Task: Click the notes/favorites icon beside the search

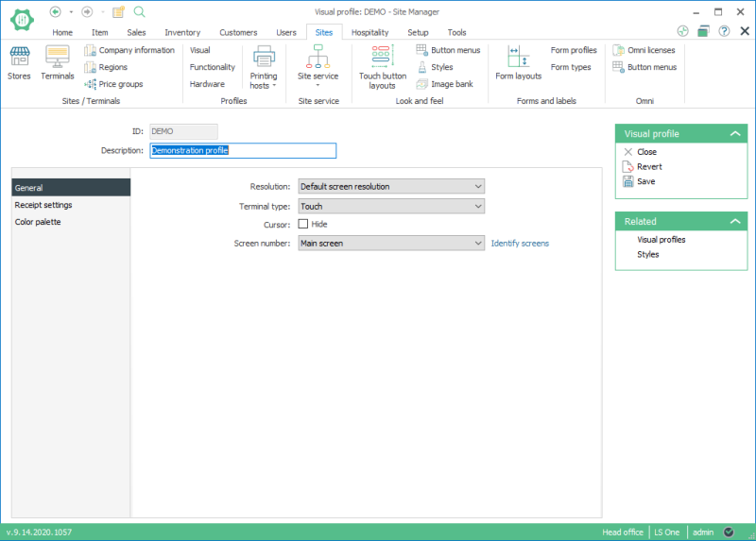Action: pyautogui.click(x=119, y=11)
